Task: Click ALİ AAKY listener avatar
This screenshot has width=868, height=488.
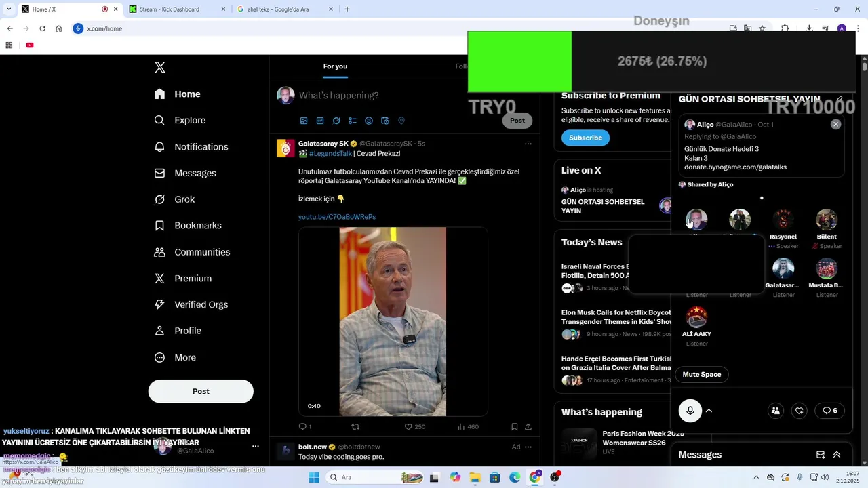Action: click(696, 317)
